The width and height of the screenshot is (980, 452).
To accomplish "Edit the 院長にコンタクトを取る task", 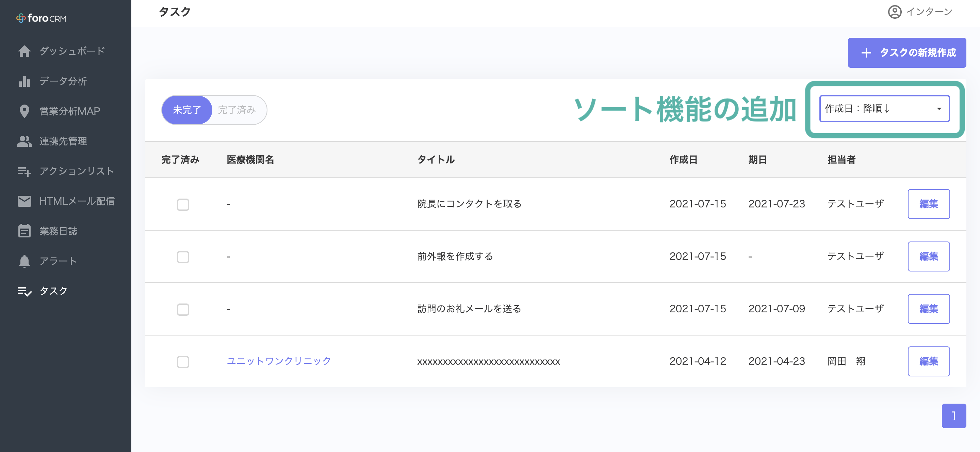I will pyautogui.click(x=928, y=204).
